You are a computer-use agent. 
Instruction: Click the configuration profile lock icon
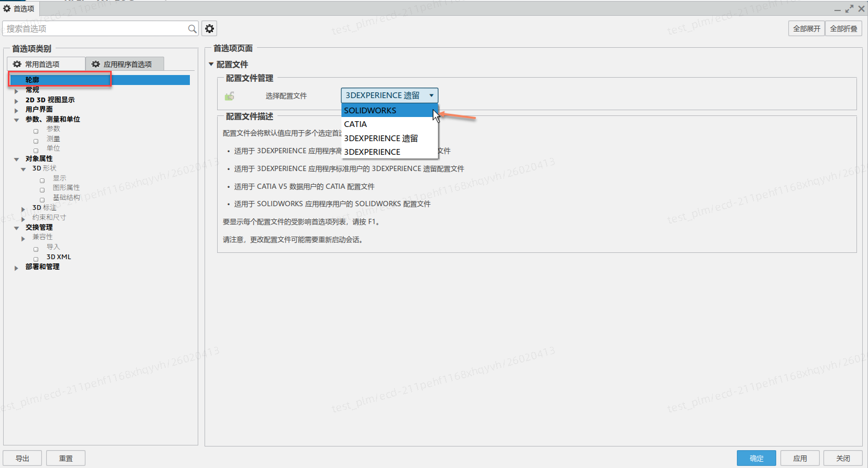click(230, 96)
